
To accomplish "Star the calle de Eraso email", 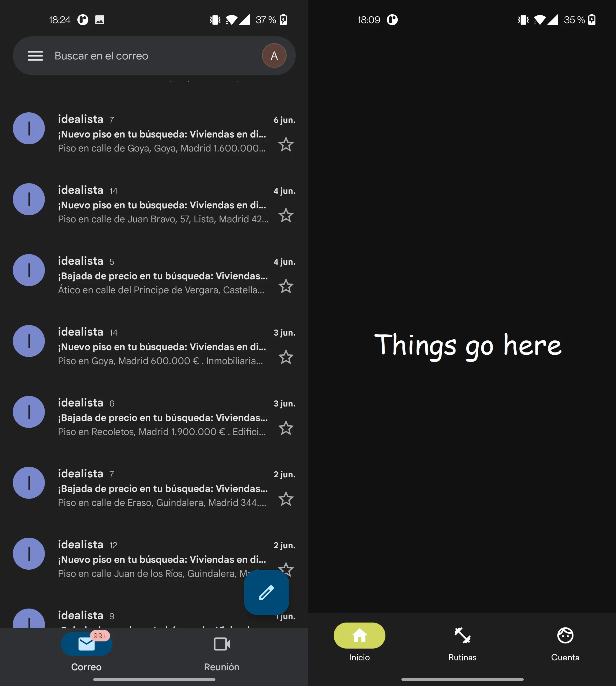I will pos(286,499).
